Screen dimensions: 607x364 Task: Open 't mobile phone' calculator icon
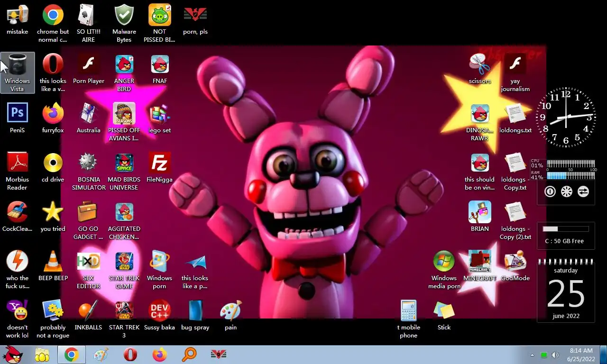click(x=408, y=319)
